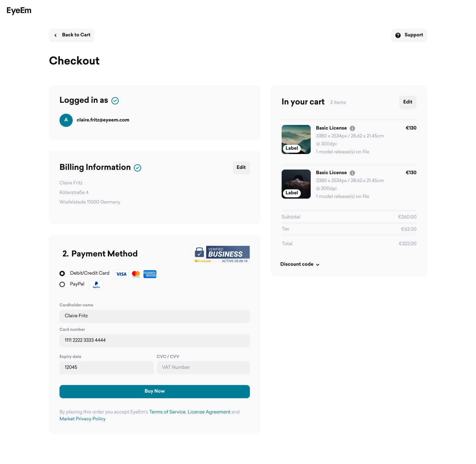Open the Support help button
This screenshot has height=464, width=476.
coord(409,35)
